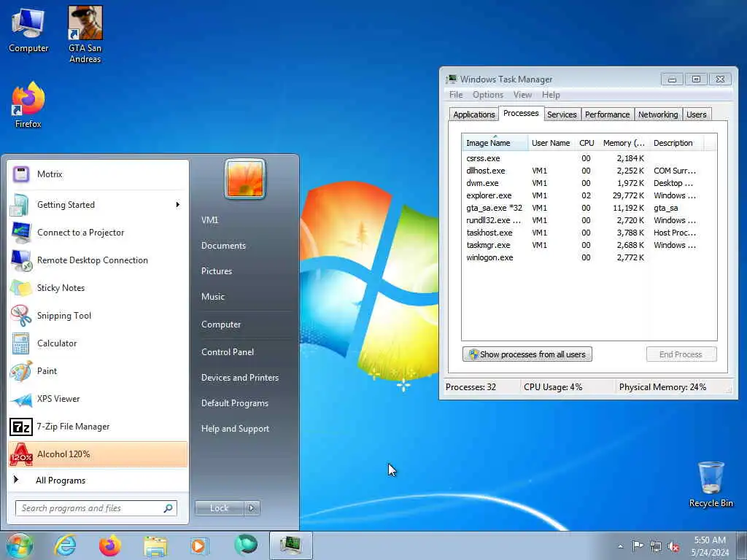Click the Search programs and files box
This screenshot has height=560, width=747.
click(96, 508)
